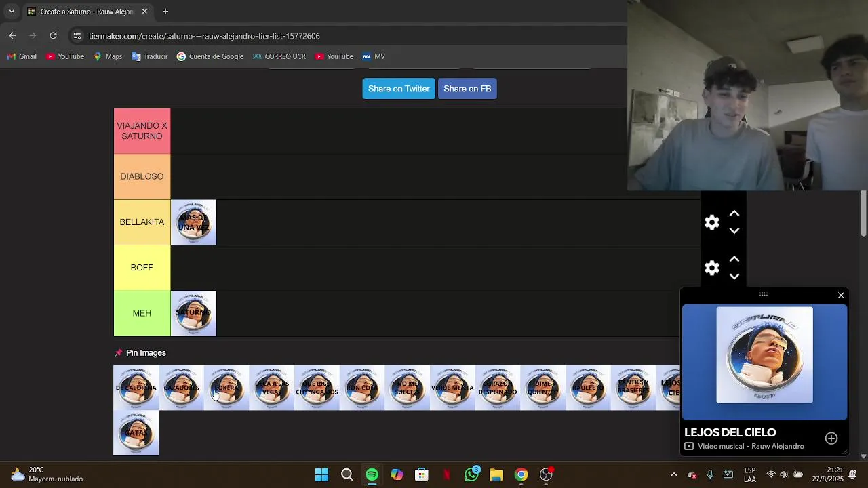Click Saturno album cover in mini player
Screen dimensions: 868x488
(764, 355)
